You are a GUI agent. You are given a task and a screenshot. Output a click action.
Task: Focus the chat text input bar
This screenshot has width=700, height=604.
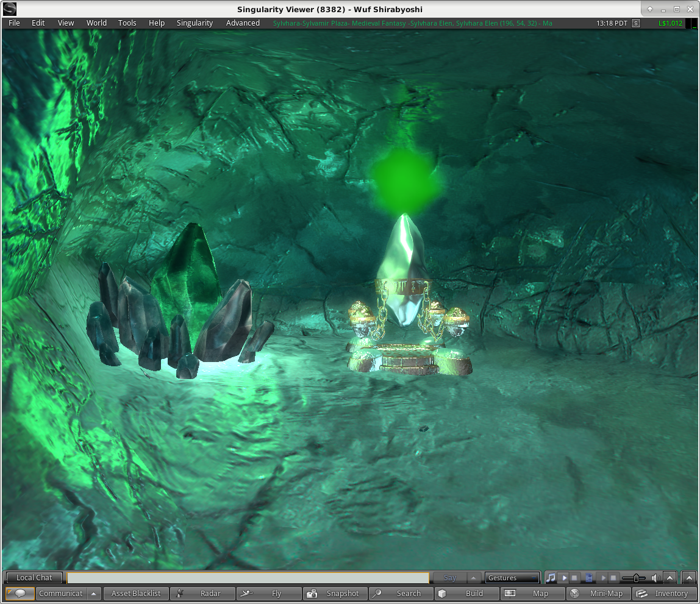tap(248, 578)
